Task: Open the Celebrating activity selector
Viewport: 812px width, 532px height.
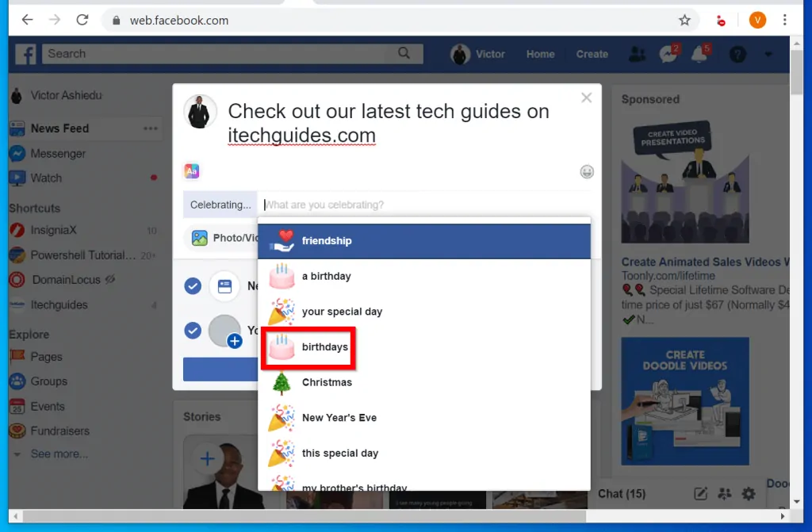Action: (x=220, y=204)
